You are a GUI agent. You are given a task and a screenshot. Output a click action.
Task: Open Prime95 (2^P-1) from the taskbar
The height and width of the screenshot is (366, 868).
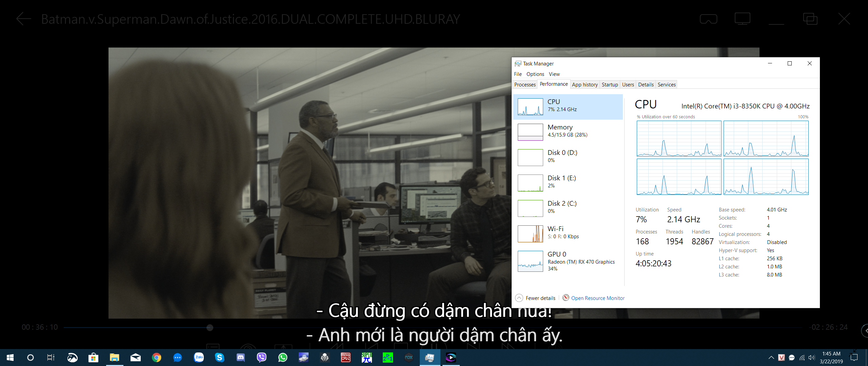(x=388, y=358)
